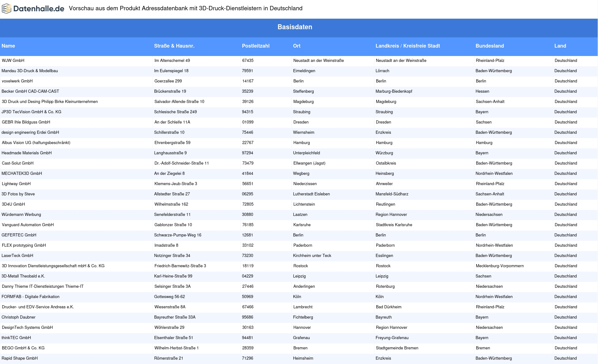Select Headmade Materials GmbH entry

click(26, 153)
